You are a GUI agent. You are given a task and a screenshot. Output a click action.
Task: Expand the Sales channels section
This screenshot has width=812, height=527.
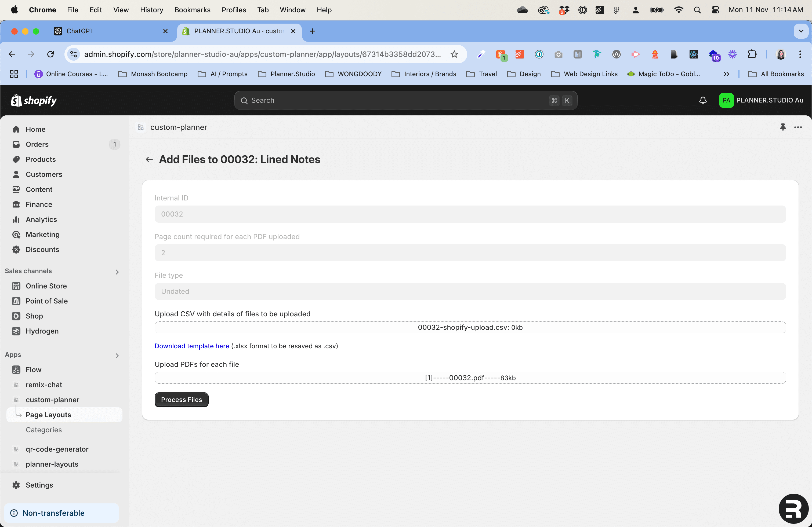pos(117,271)
